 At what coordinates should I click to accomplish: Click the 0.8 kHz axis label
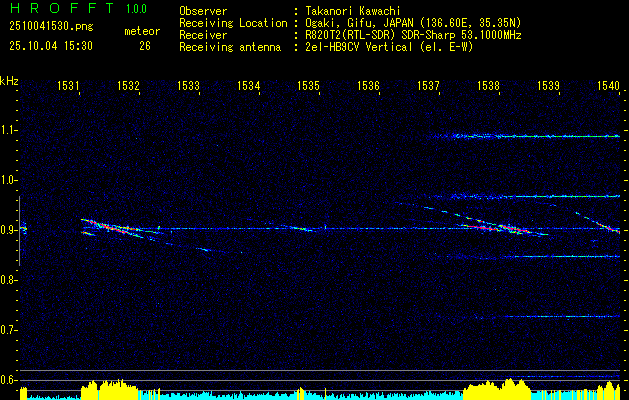coord(8,280)
